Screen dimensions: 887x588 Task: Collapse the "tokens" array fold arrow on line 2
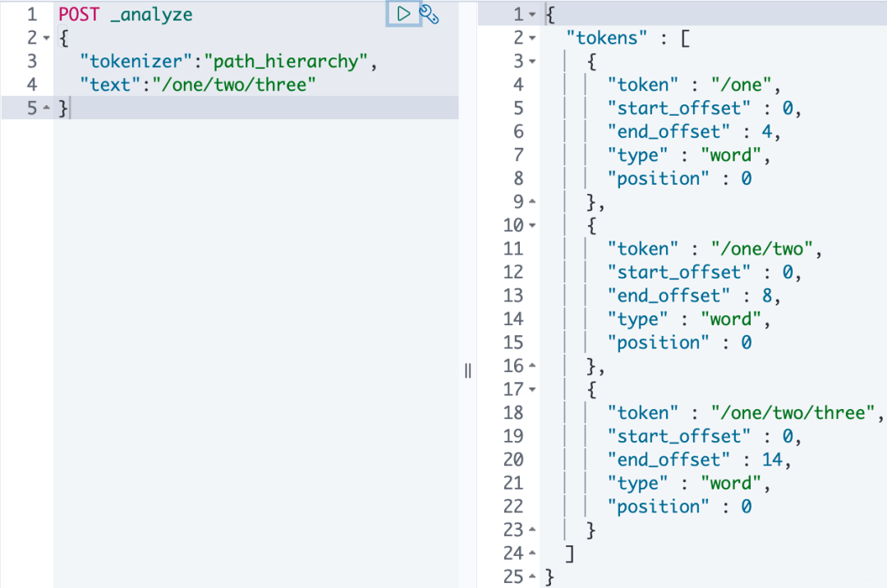pos(532,38)
